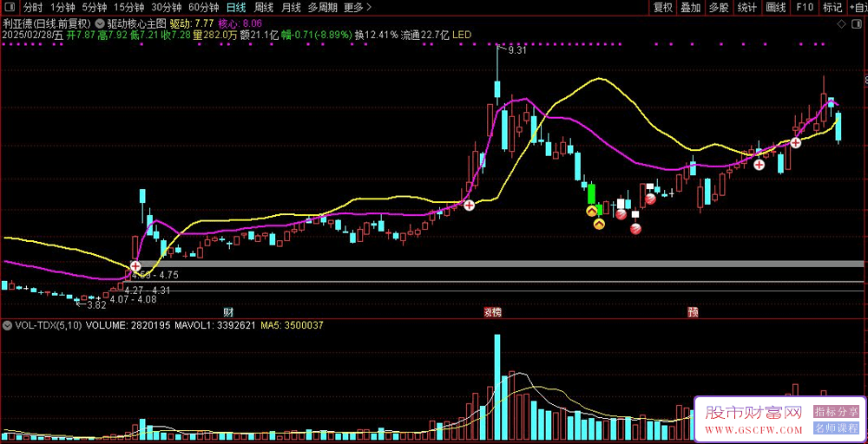This screenshot has height=444, width=868.
Task: Toggle the left sidebar panel icon
Action: tap(11, 7)
